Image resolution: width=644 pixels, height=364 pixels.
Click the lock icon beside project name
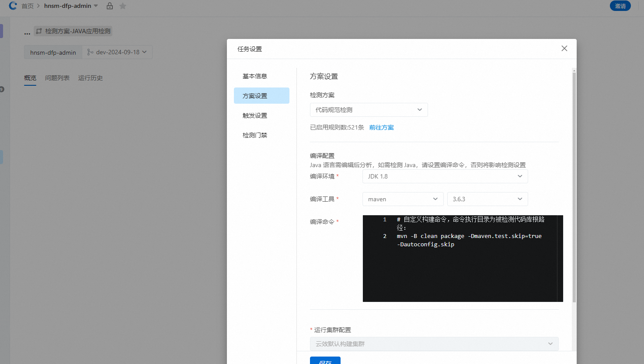click(x=110, y=6)
